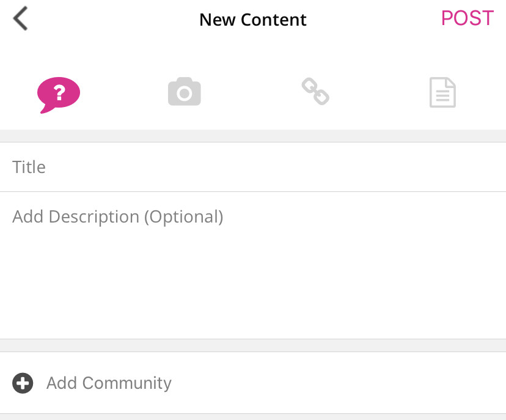The width and height of the screenshot is (506, 420).
Task: Focus the Title input field
Action: click(x=253, y=167)
